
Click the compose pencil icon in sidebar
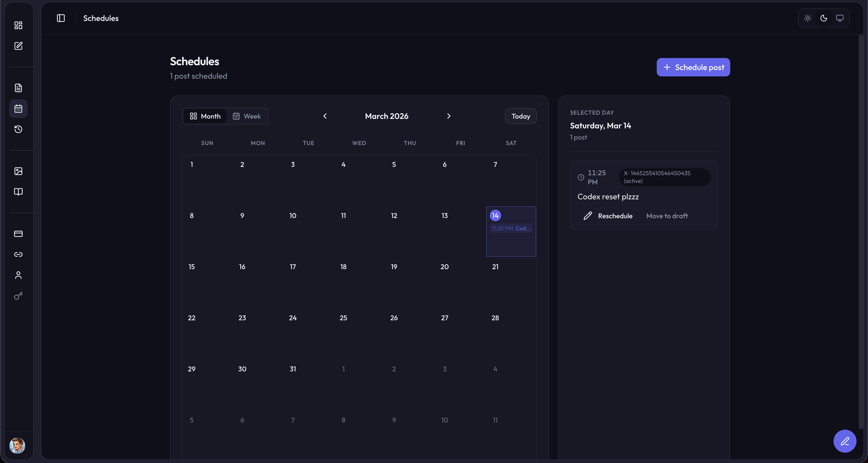tap(18, 46)
